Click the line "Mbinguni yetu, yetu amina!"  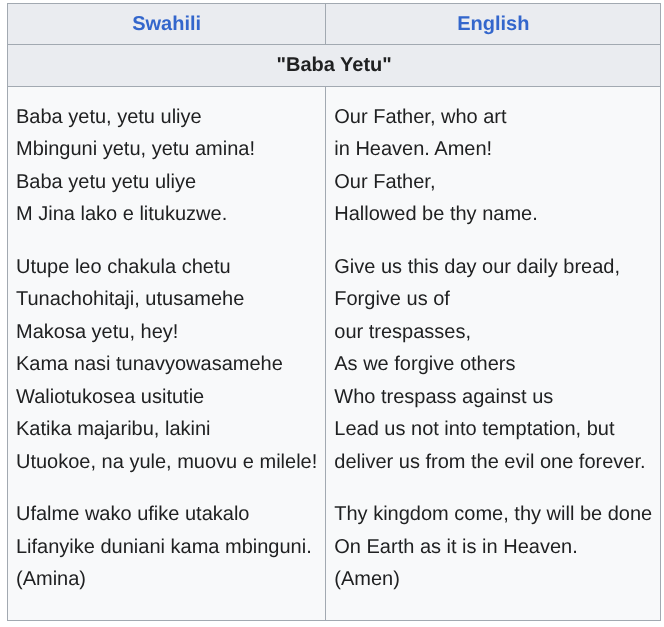pos(136,149)
